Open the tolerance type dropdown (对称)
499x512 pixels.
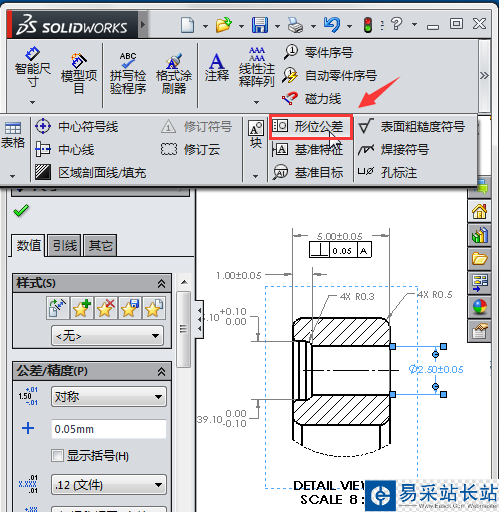109,397
